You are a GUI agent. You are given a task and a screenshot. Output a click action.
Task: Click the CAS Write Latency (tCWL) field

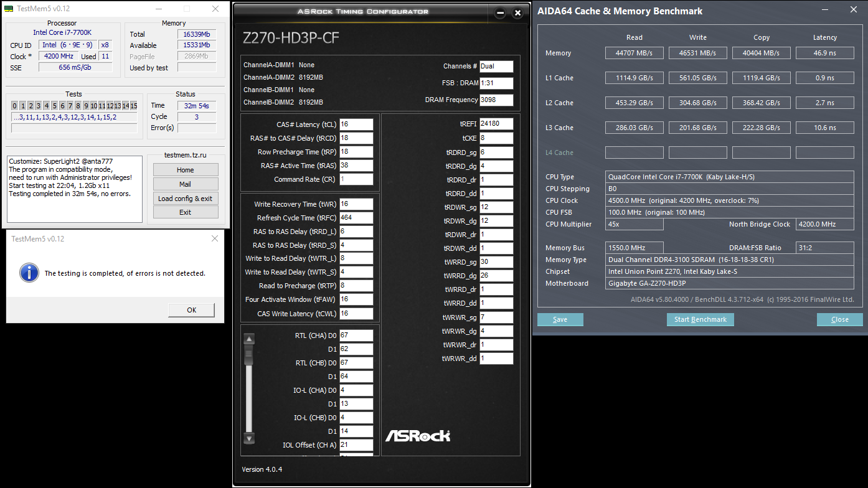[356, 314]
